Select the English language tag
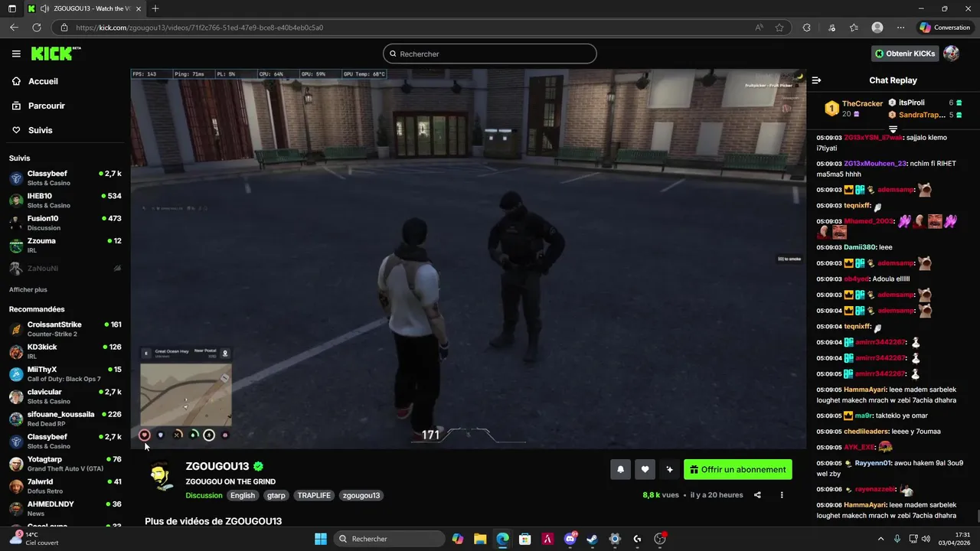This screenshot has height=551, width=980. [243, 495]
